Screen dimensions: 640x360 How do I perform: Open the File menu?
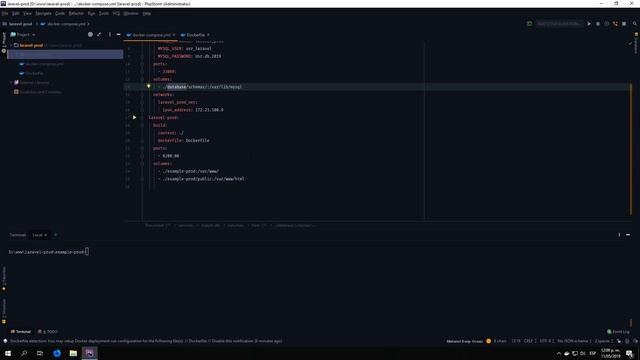coord(5,13)
